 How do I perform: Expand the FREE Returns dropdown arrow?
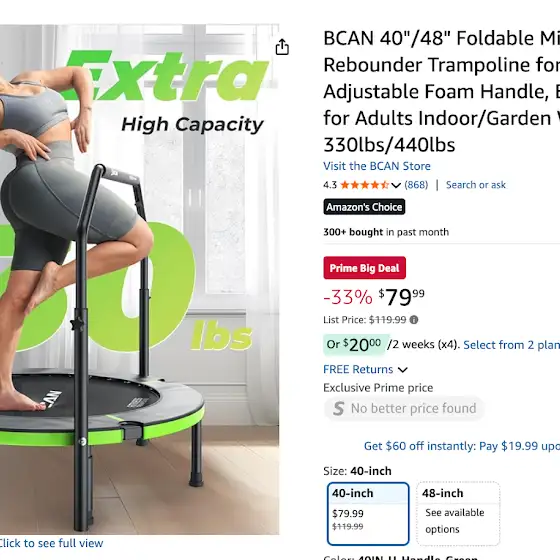pos(402,370)
